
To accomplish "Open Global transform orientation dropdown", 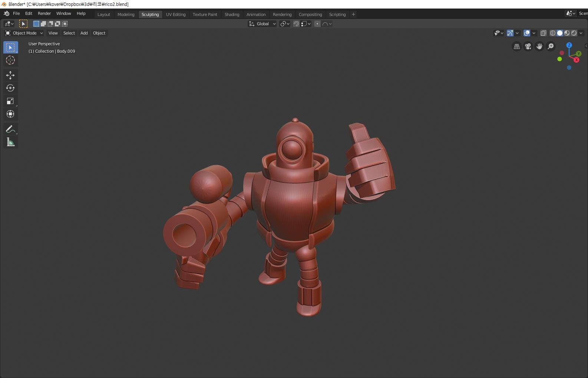I will pyautogui.click(x=262, y=24).
